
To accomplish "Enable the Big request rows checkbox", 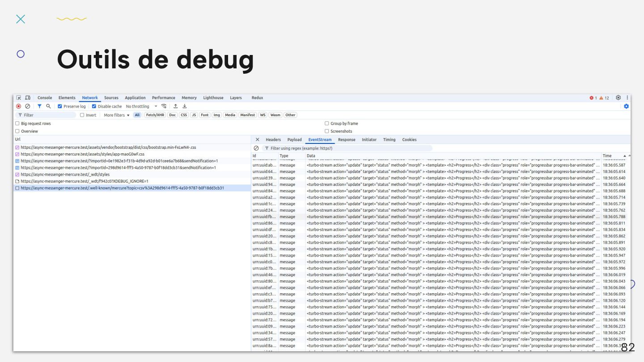I will point(17,123).
